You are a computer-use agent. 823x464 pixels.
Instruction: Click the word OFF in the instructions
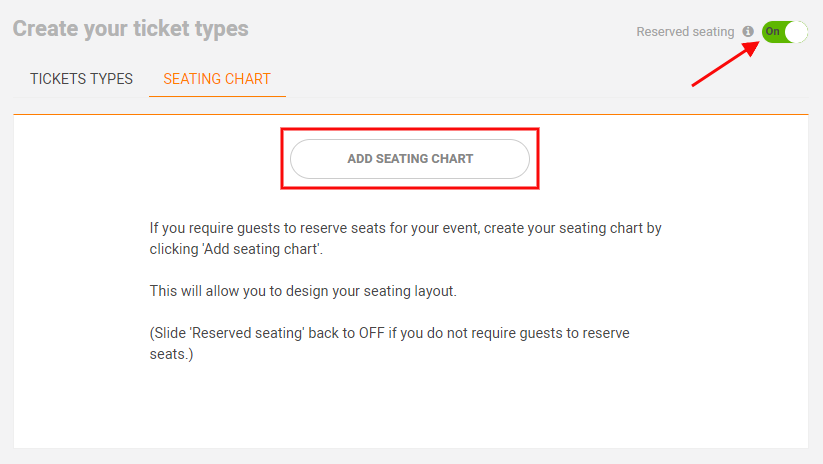(x=372, y=333)
